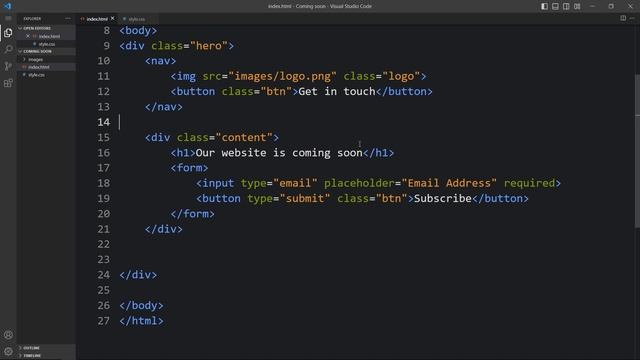Click the "Subscribe" button text in code
The height and width of the screenshot is (360, 640).
click(442, 198)
